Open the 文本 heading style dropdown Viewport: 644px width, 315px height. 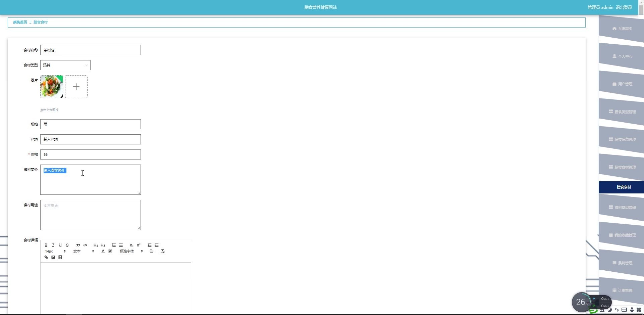84,251
